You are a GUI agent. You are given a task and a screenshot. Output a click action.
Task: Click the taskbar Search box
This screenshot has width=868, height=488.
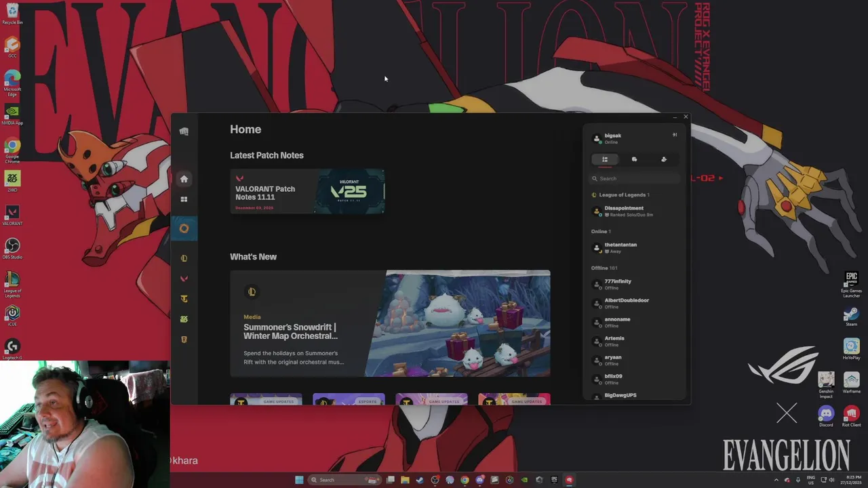344,480
